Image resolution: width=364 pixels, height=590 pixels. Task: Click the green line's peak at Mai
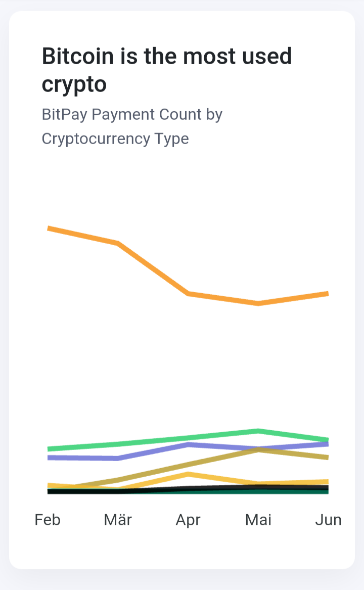click(x=258, y=431)
